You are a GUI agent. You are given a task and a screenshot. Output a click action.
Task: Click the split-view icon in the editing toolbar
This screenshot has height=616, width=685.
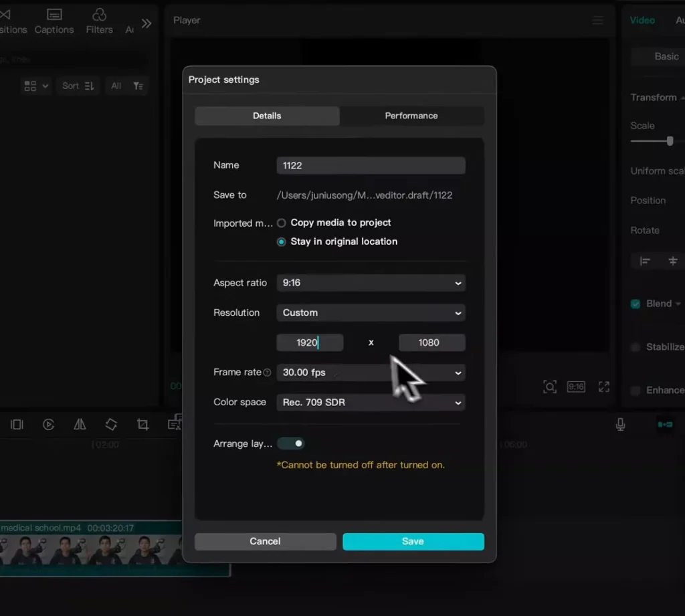click(17, 424)
